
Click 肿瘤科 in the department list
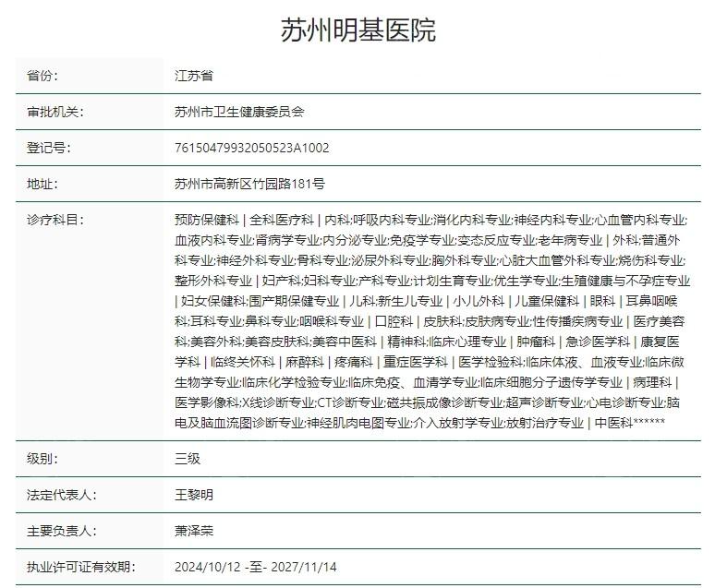(536, 342)
